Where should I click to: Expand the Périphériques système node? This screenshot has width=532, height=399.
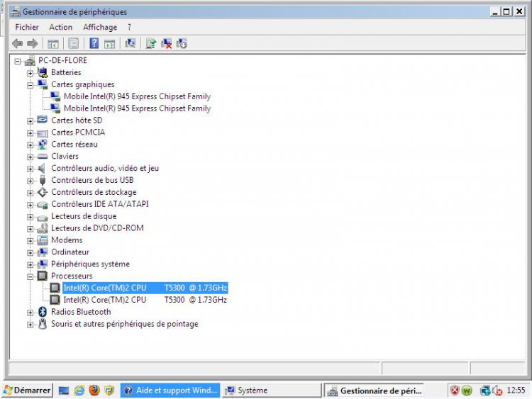pyautogui.click(x=31, y=265)
